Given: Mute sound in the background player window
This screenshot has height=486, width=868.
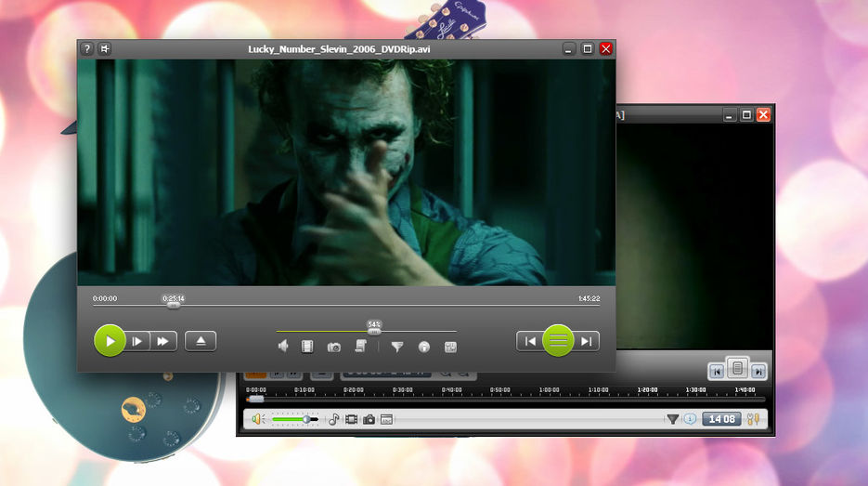Looking at the screenshot, I should [x=258, y=419].
